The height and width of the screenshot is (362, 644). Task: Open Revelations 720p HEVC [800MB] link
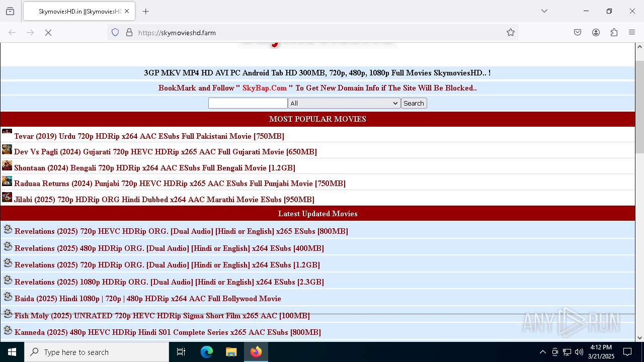[181, 231]
